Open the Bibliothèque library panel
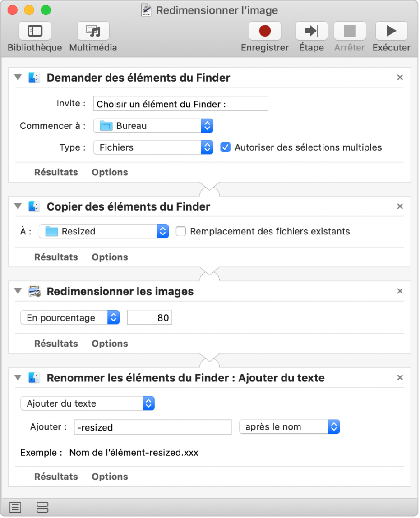 tap(35, 31)
